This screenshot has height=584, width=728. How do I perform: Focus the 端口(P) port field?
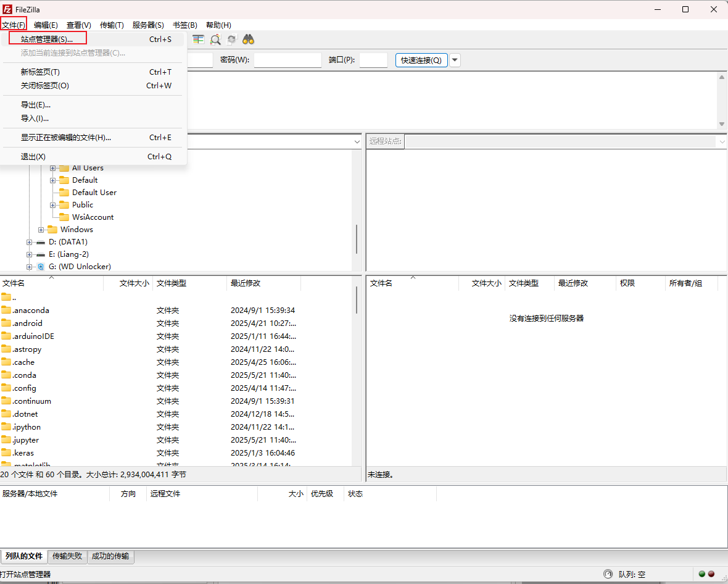tap(373, 60)
